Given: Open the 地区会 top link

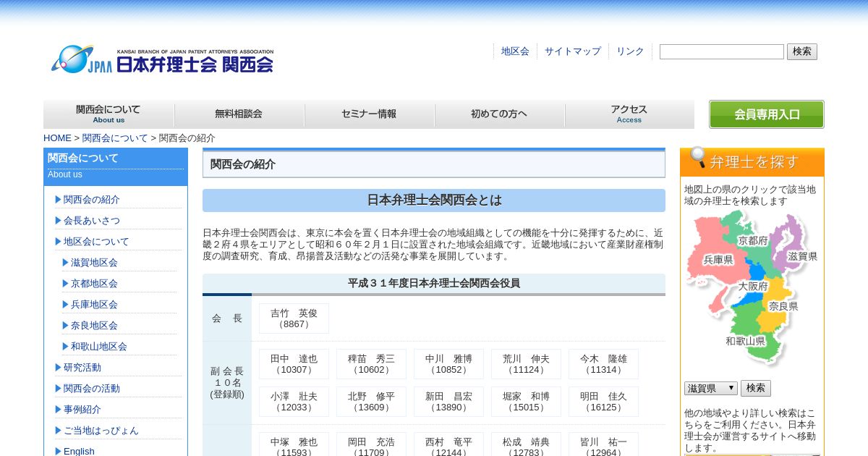Looking at the screenshot, I should (x=515, y=51).
